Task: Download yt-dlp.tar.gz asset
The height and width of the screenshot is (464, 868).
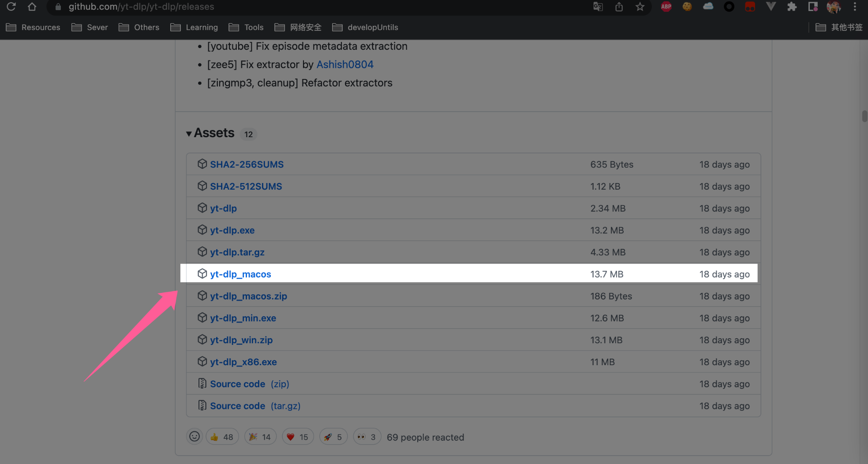Action: tap(237, 252)
